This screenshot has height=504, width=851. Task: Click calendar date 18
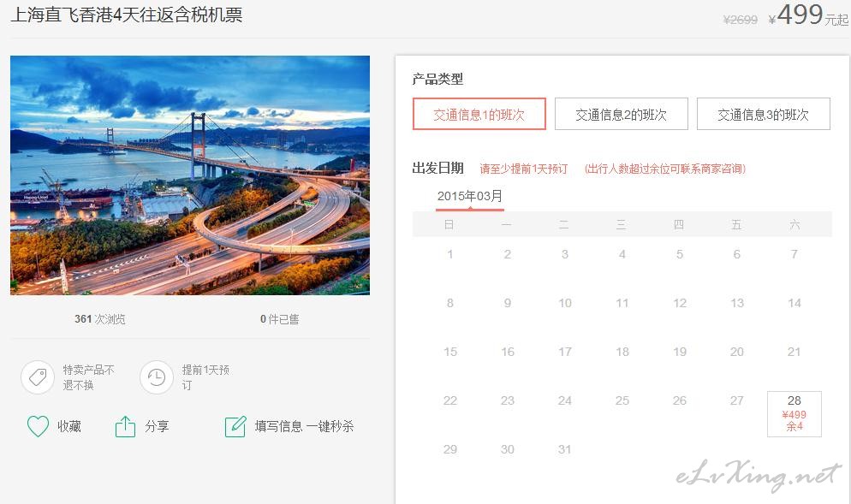pos(622,352)
